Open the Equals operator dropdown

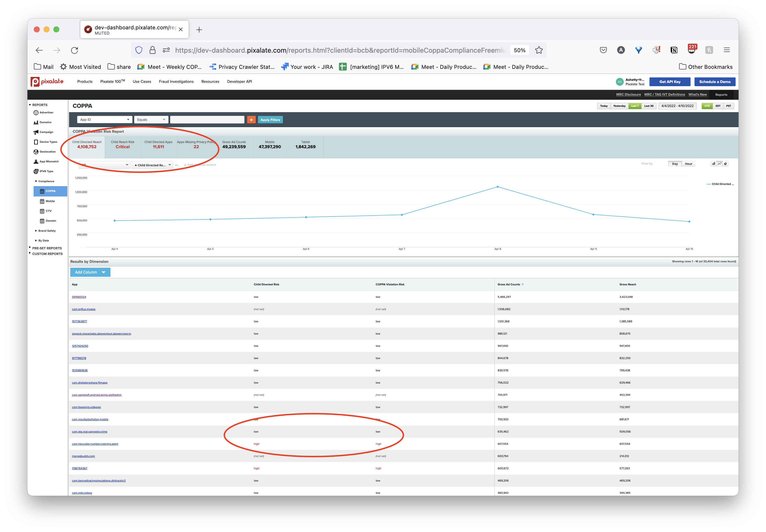tap(151, 120)
